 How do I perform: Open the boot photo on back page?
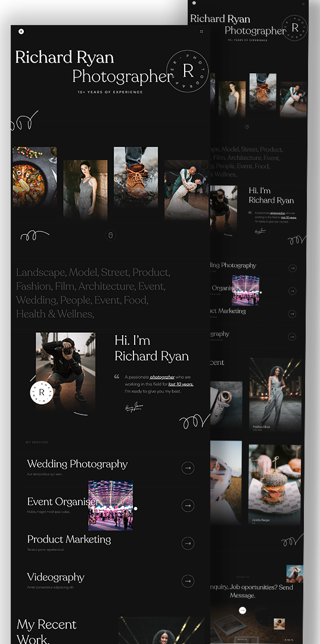263,92
